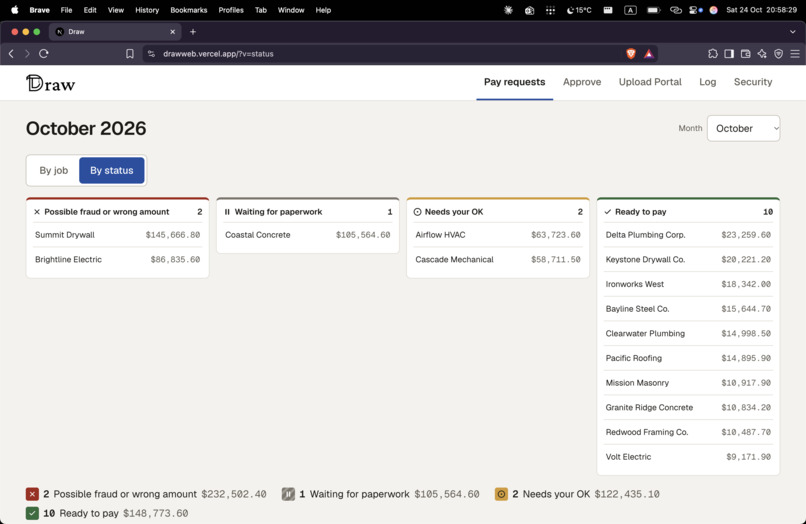
Task: Click the Brave Rewards triangle icon
Action: (x=649, y=53)
